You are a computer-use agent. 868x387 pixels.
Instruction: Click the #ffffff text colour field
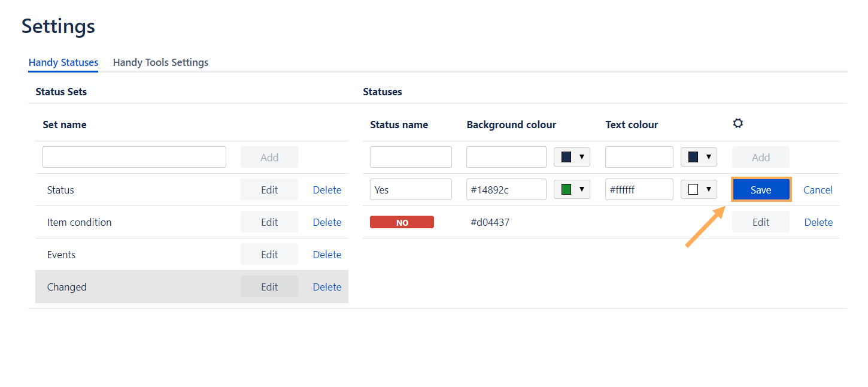coord(639,190)
